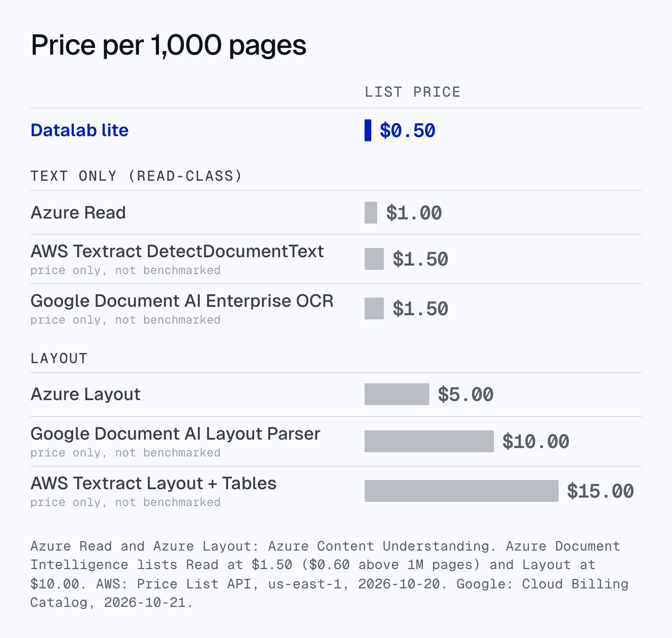Image resolution: width=672 pixels, height=638 pixels.
Task: Click the "Price per 1,000 pages" title
Action: pyautogui.click(x=168, y=45)
